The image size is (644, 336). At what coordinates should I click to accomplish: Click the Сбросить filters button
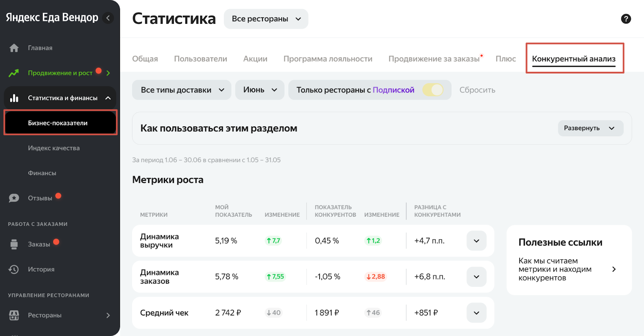click(477, 90)
